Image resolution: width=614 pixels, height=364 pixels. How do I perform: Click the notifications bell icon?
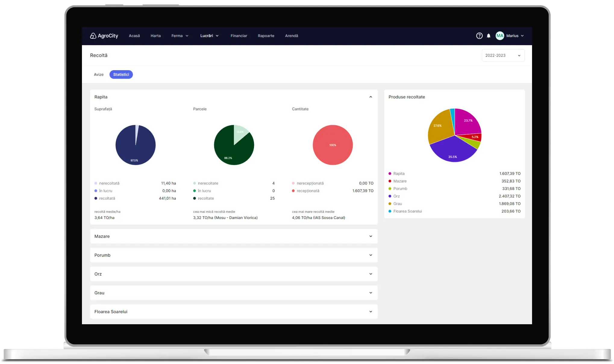(x=489, y=36)
